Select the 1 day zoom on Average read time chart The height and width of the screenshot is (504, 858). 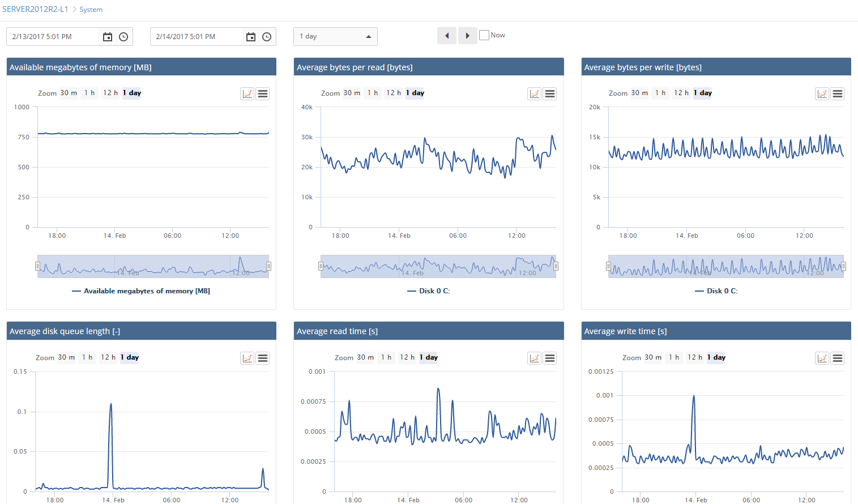(428, 357)
